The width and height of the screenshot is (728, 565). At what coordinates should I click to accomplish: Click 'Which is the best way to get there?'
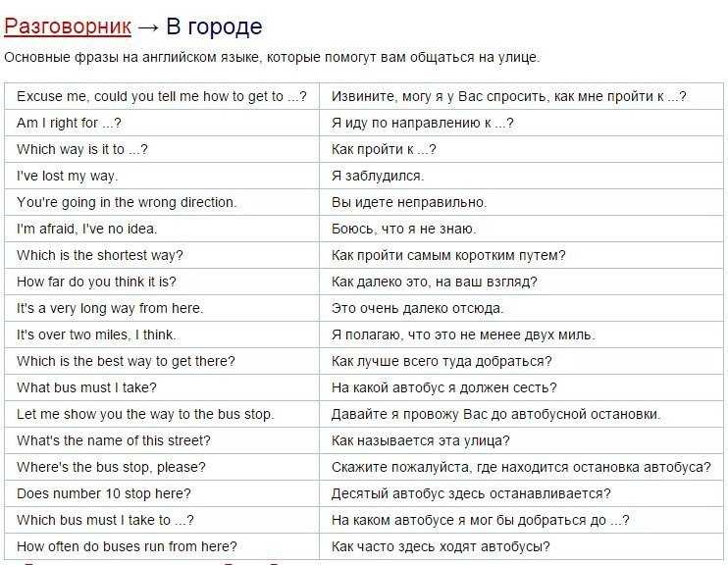[x=126, y=361]
